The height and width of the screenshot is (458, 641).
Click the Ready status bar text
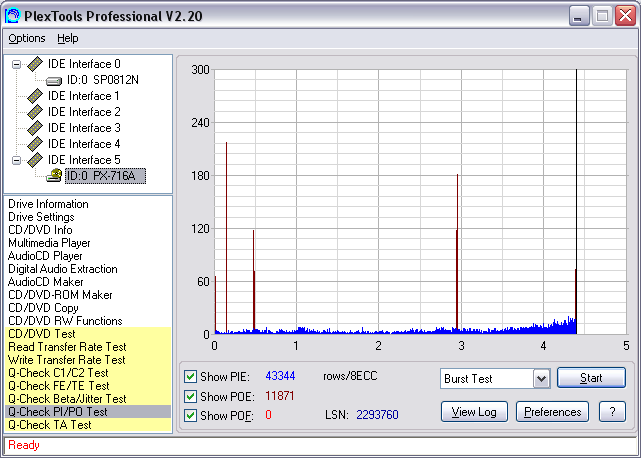(x=24, y=445)
